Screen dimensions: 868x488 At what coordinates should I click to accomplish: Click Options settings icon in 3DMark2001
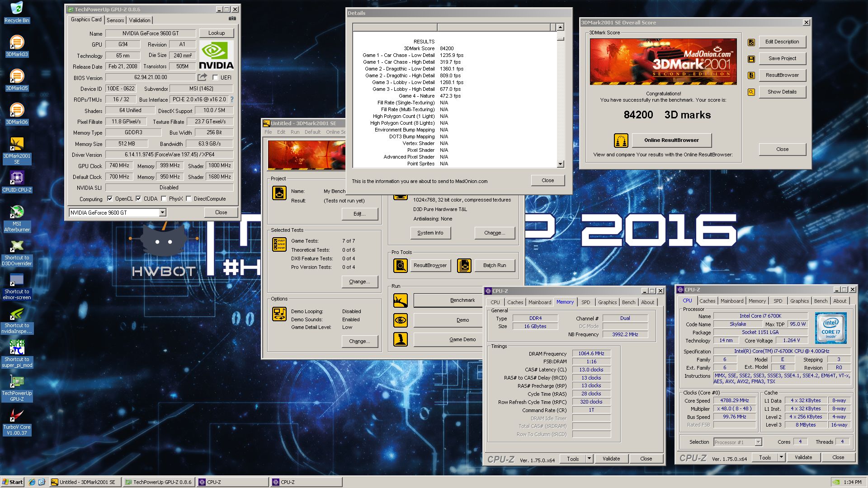(279, 314)
